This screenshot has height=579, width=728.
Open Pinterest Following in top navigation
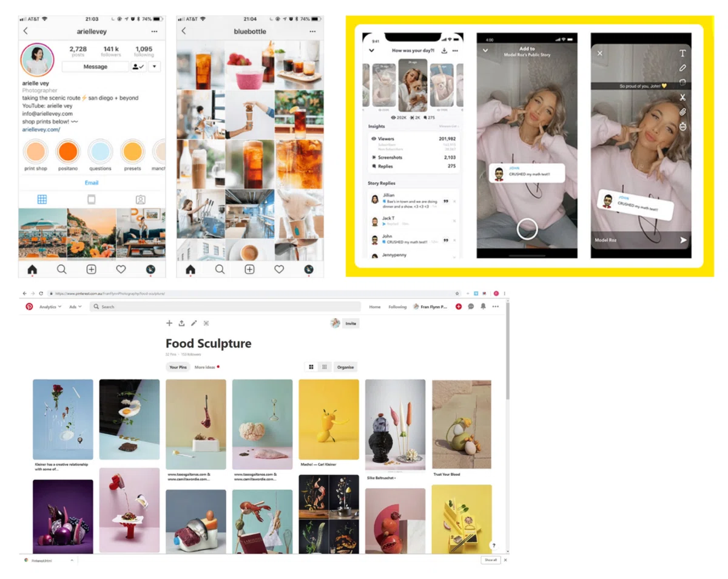(397, 306)
